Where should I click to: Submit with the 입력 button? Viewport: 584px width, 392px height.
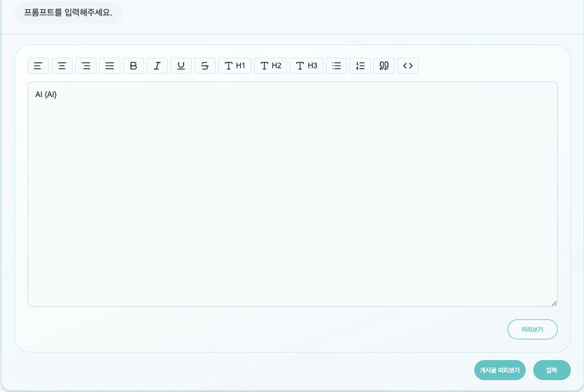(551, 370)
